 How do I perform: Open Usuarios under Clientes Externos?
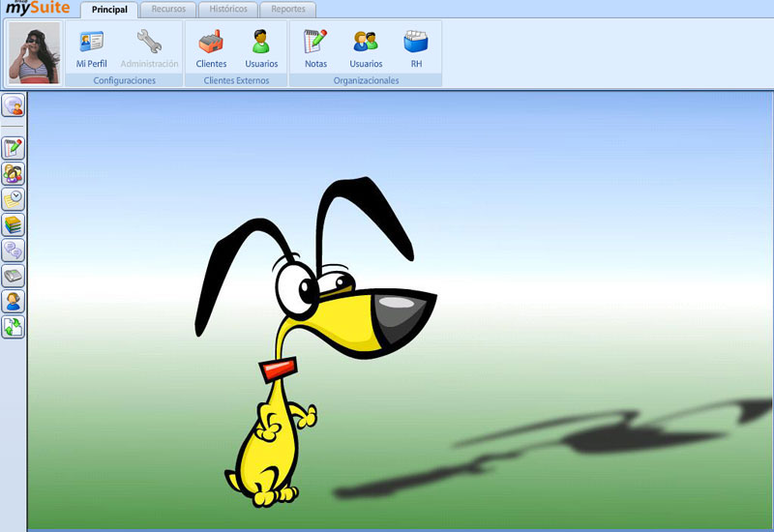261,48
